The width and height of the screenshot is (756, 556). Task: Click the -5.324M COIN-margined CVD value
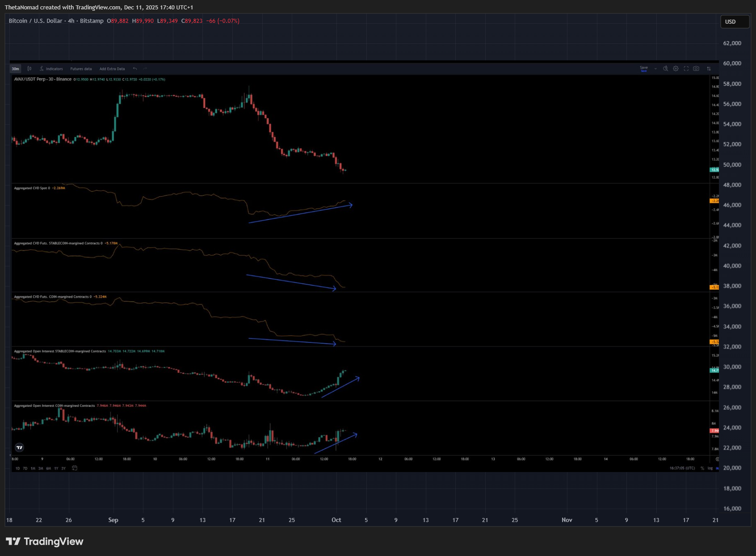(x=100, y=297)
